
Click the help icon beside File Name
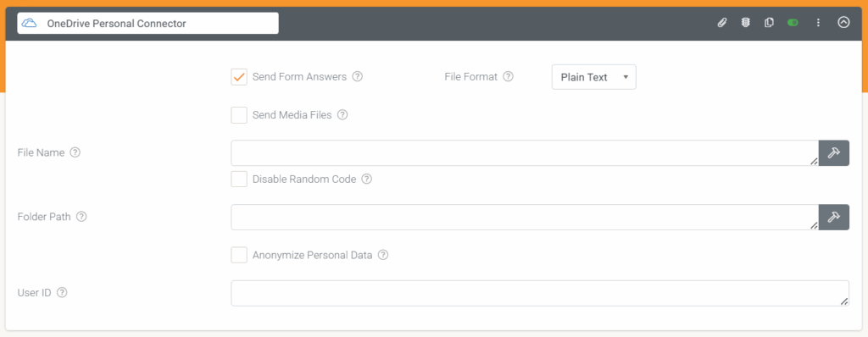pos(75,152)
